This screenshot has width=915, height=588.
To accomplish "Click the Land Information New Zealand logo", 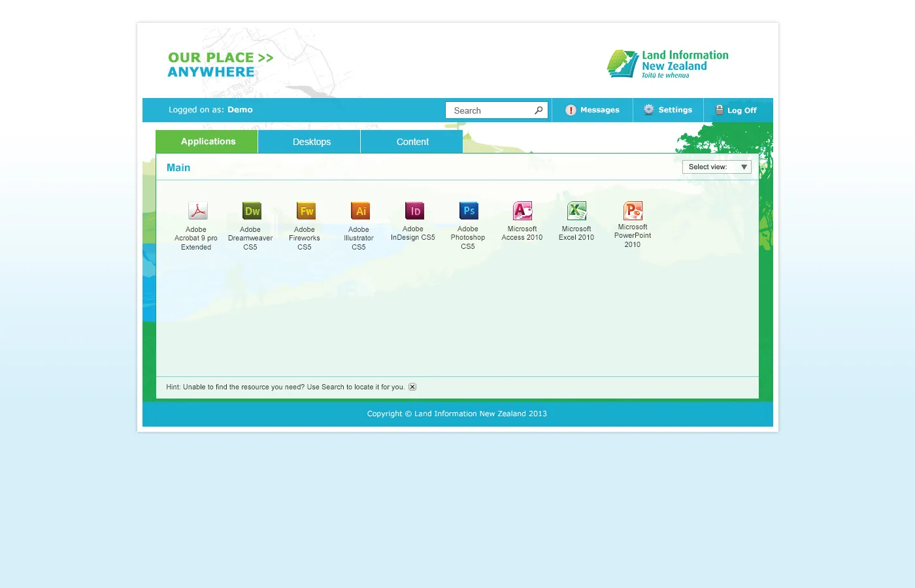I will point(668,64).
